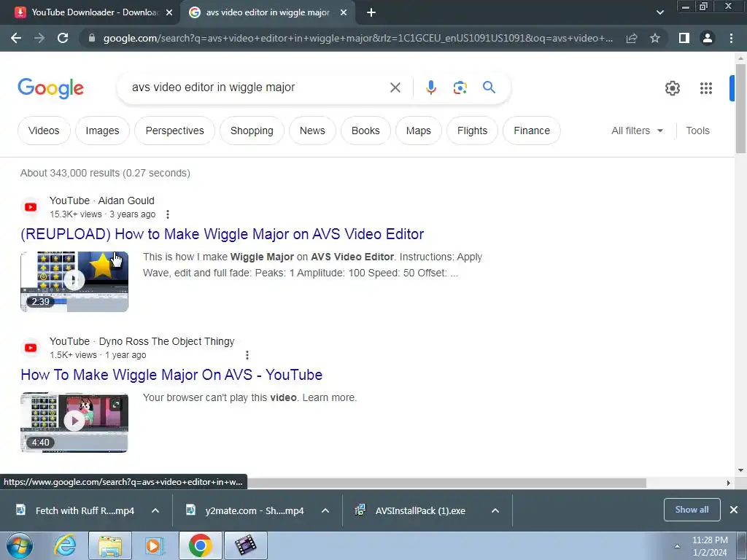Filter results by Shopping
This screenshot has height=560, width=747.
coord(252,131)
